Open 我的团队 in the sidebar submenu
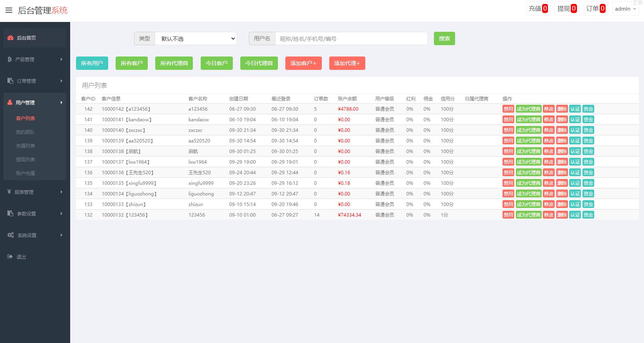The image size is (644, 343). (x=25, y=132)
